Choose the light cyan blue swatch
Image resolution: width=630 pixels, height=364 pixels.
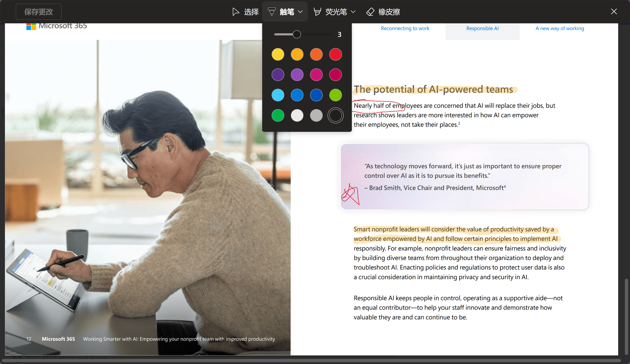(278, 95)
